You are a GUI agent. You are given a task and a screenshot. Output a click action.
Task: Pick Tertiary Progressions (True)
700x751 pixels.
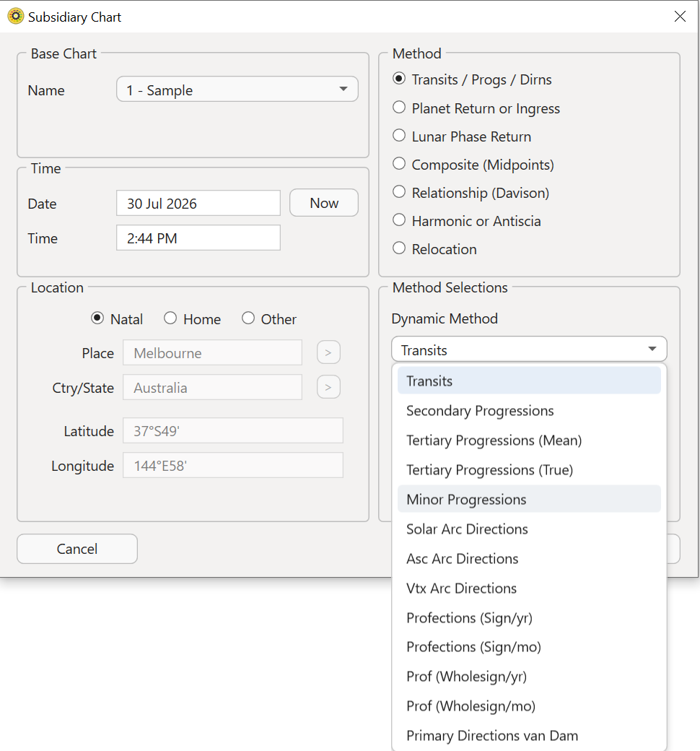click(529, 470)
